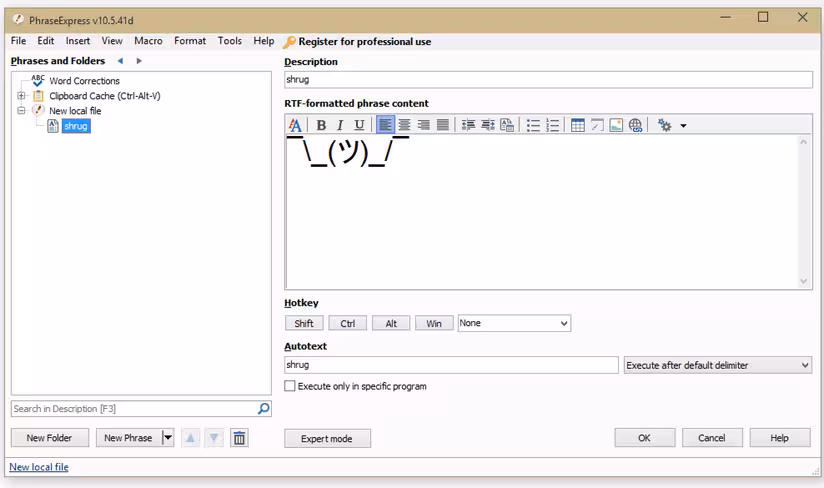Click the paste formatted text icon
824x488 pixels.
pos(507,125)
